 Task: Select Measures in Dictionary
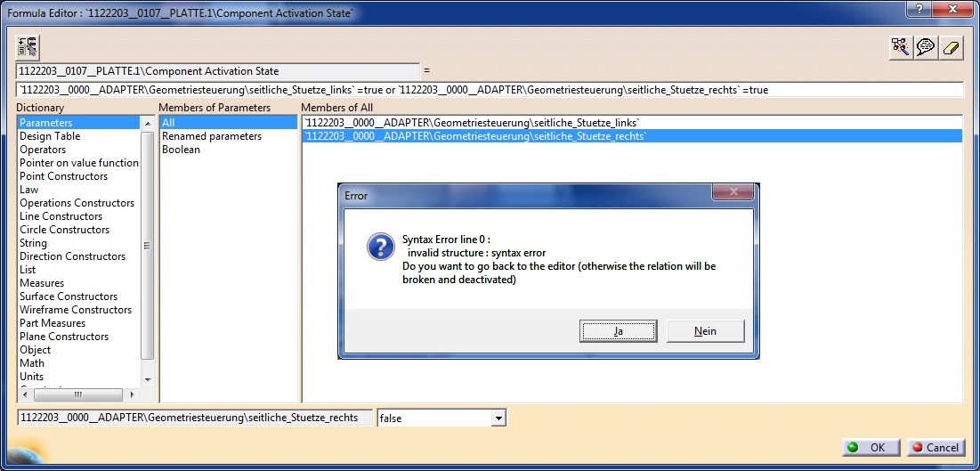pyautogui.click(x=42, y=283)
